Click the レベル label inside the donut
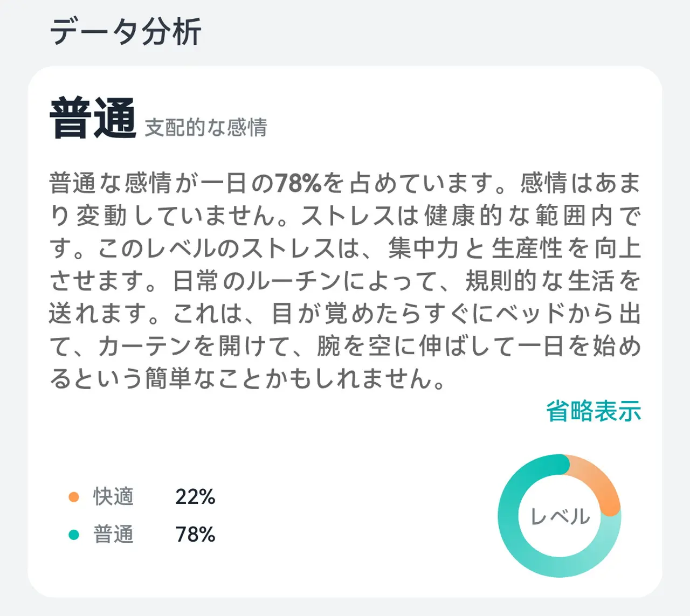This screenshot has width=690, height=616. pyautogui.click(x=560, y=516)
